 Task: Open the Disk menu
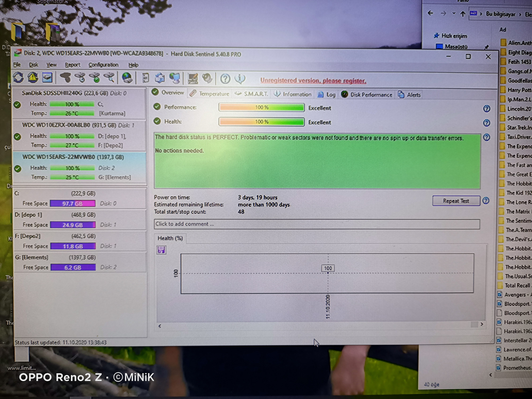pos(33,65)
